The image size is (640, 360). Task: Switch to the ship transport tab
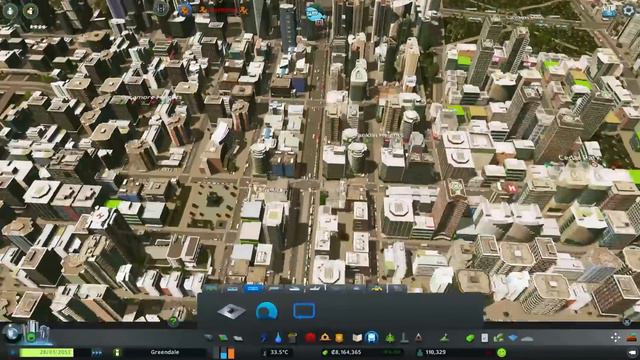click(x=294, y=289)
